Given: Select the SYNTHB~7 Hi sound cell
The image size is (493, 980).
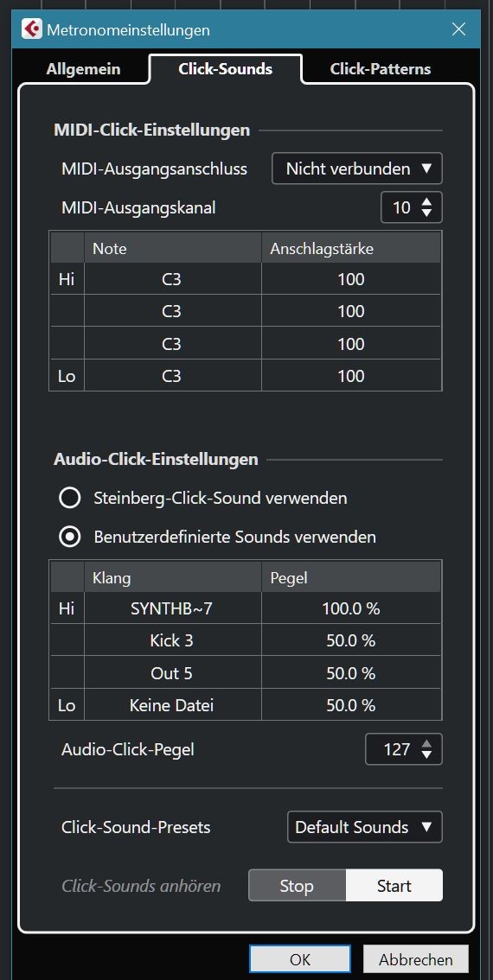Looking at the screenshot, I should click(173, 608).
